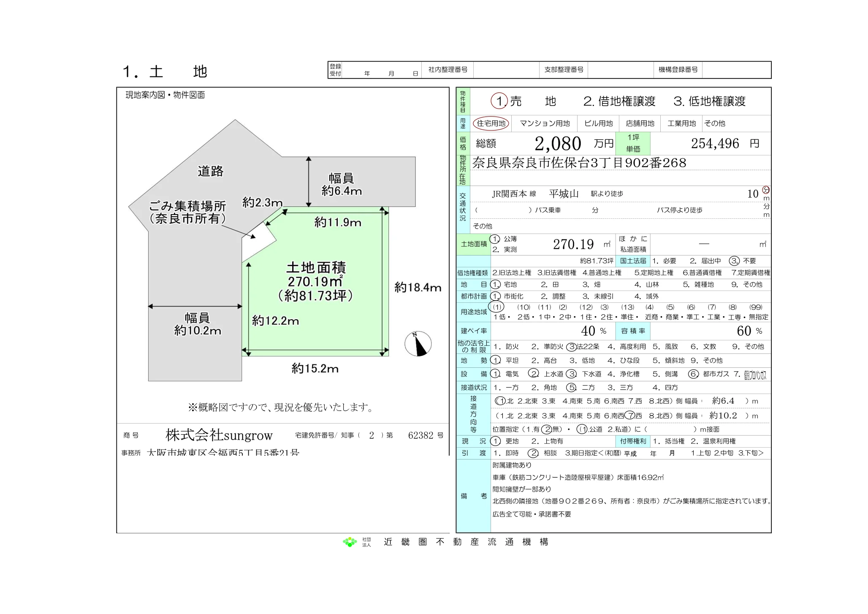Select 1. 宅地 in the 地目 row
868x614 pixels.
pyautogui.click(x=504, y=285)
